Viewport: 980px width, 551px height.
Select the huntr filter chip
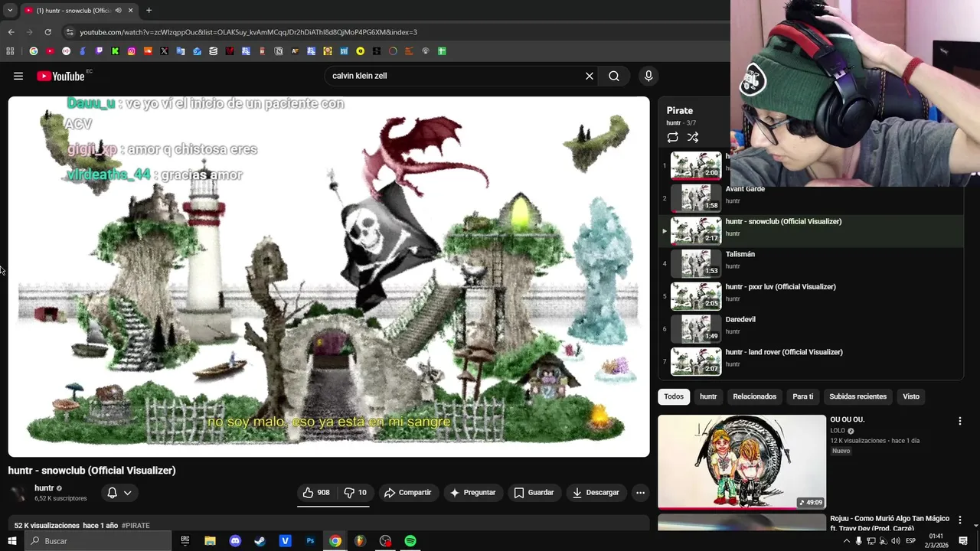point(708,396)
